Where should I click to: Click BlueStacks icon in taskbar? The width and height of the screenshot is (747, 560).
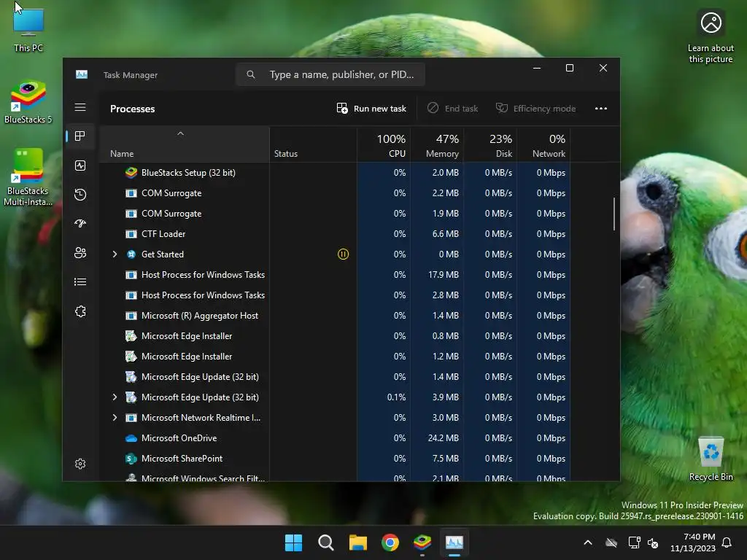point(422,542)
